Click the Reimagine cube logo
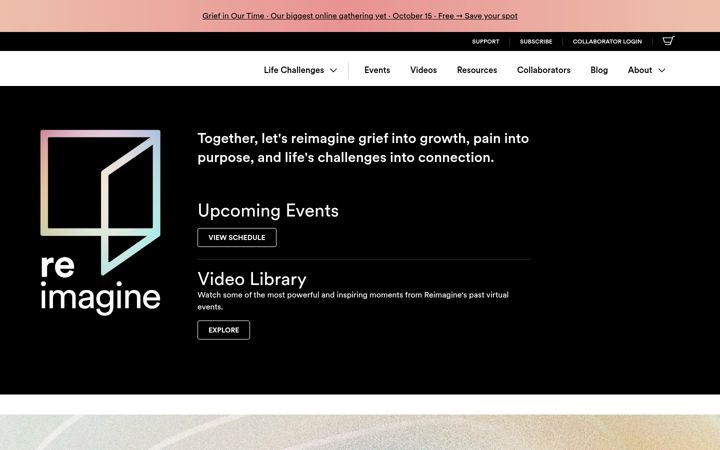This screenshot has width=720, height=450. (x=100, y=202)
